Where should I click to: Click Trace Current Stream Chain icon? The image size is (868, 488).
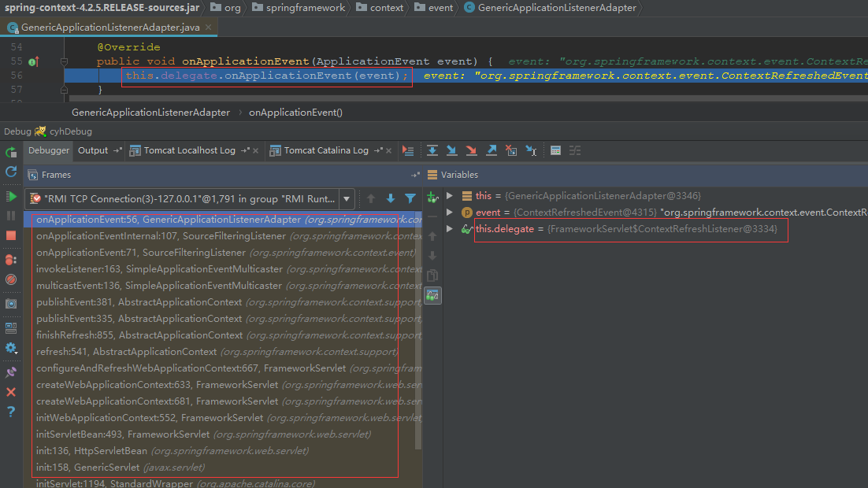pyautogui.click(x=575, y=150)
